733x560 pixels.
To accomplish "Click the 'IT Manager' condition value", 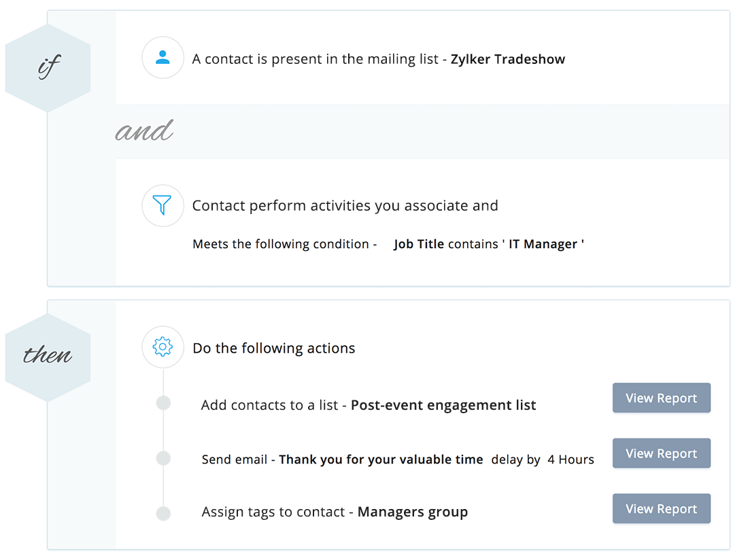I will 543,244.
